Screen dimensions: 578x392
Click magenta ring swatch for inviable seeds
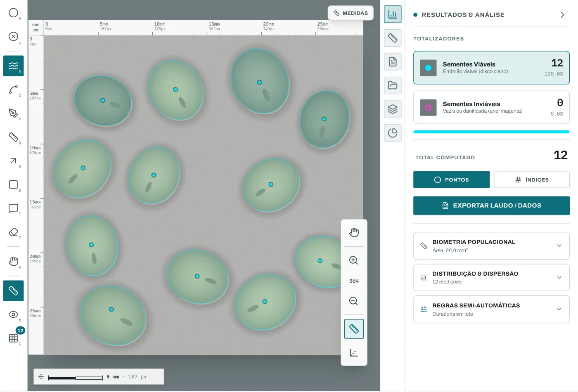tap(428, 108)
